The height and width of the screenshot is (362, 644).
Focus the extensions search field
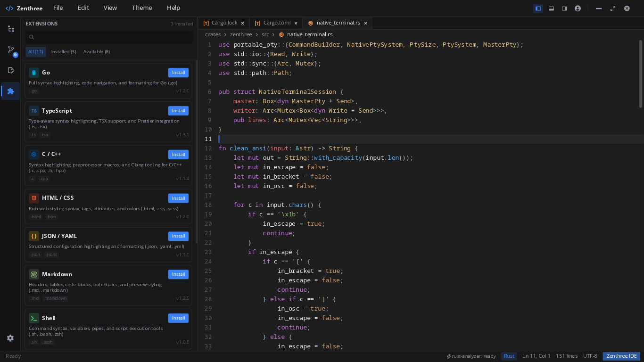click(109, 37)
